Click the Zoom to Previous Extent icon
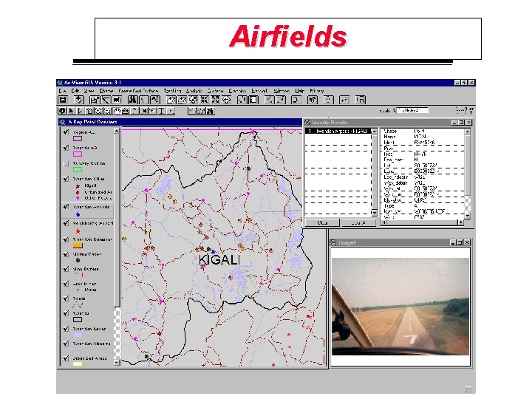Image resolution: width=532 pixels, height=399 pixels. click(226, 100)
